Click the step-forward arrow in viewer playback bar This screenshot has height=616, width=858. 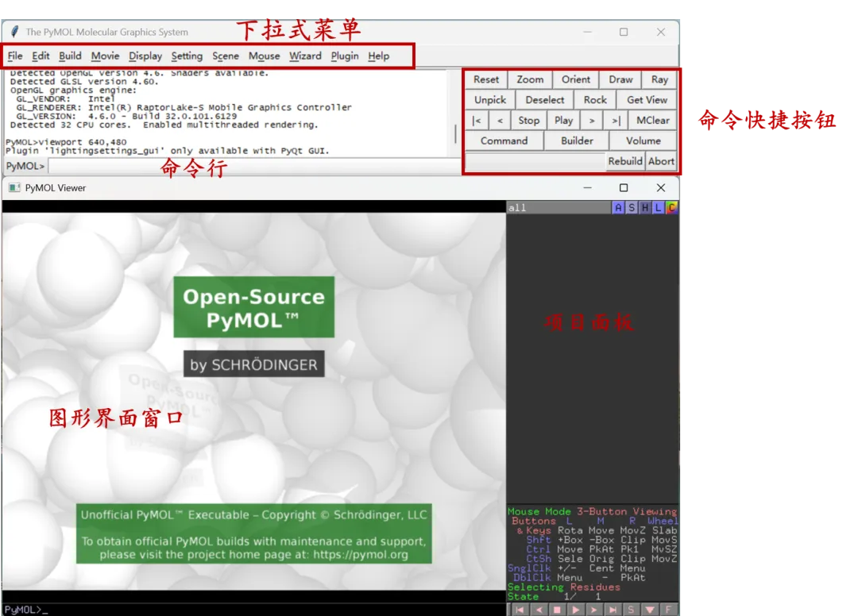coord(594,610)
